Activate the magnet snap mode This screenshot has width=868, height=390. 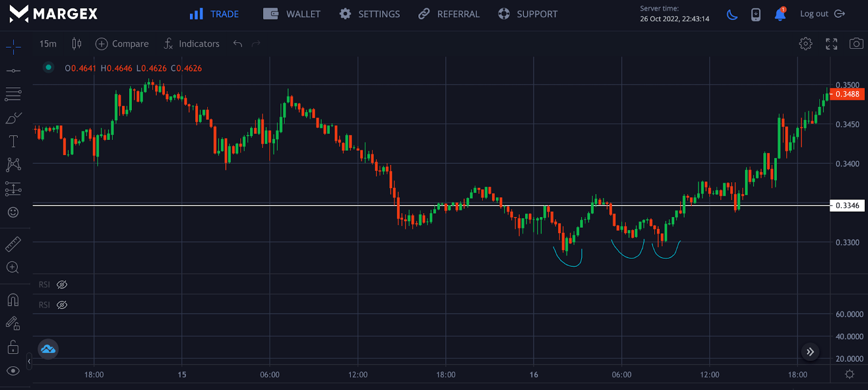[14, 300]
